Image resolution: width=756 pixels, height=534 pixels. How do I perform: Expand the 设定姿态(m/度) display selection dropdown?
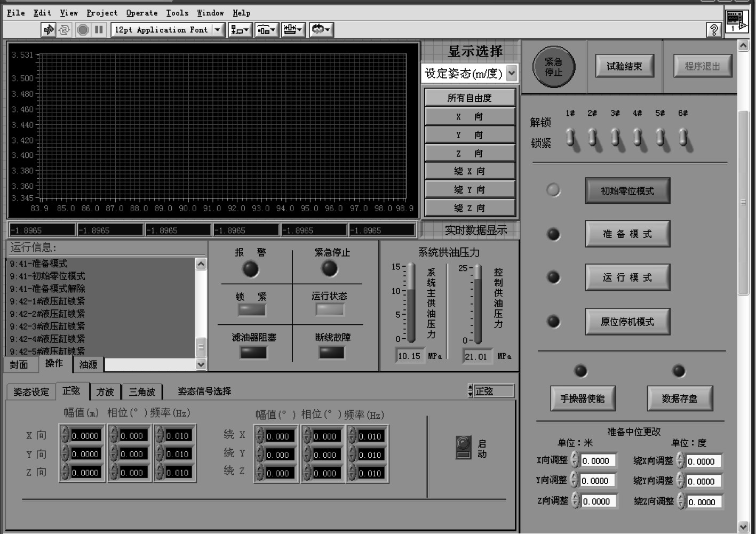[x=511, y=73]
